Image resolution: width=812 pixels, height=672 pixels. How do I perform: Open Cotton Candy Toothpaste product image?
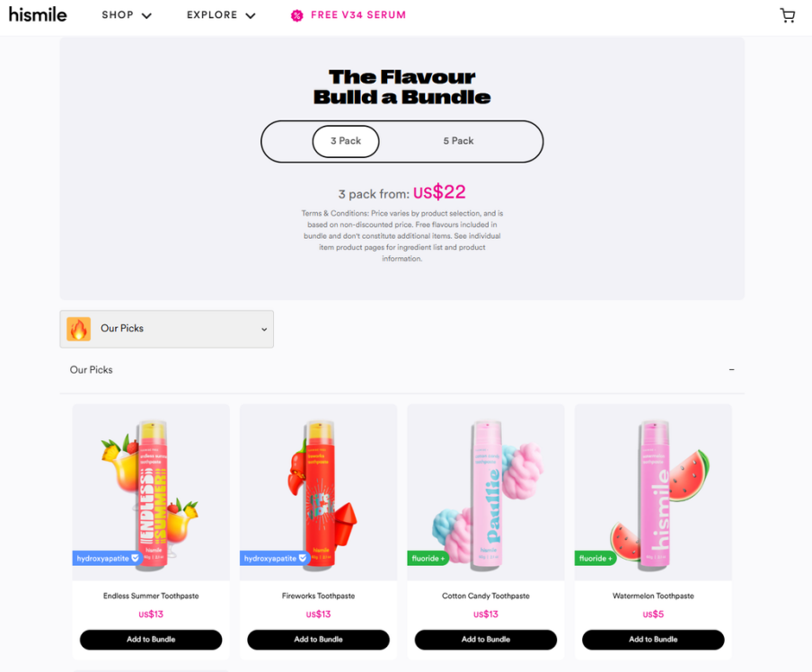tap(486, 492)
